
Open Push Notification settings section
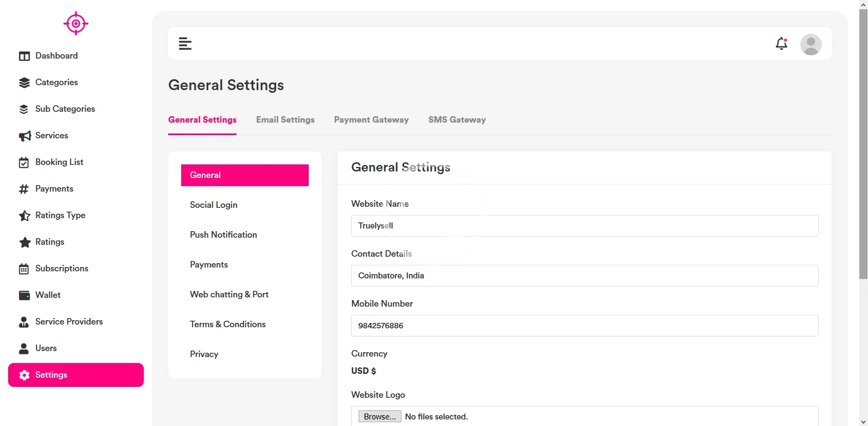[224, 235]
